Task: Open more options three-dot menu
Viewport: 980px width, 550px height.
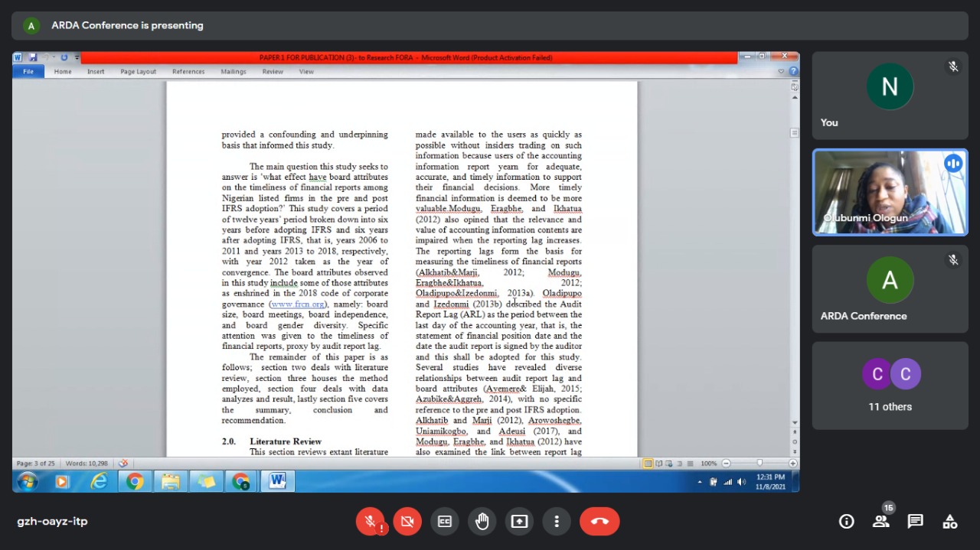Action: click(557, 522)
